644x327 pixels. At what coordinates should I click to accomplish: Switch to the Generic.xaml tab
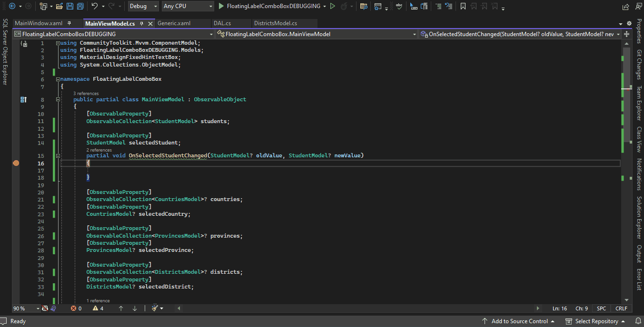(174, 23)
